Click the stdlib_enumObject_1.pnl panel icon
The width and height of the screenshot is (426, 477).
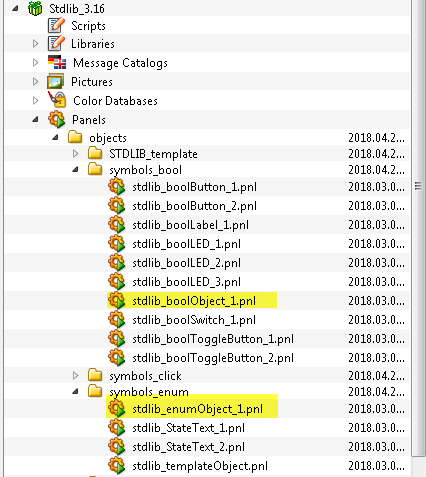(117, 409)
